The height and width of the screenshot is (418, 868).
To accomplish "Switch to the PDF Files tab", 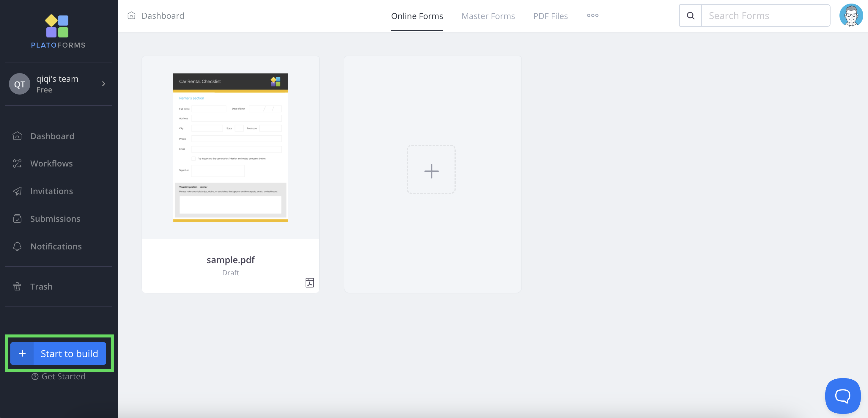I will (x=550, y=16).
